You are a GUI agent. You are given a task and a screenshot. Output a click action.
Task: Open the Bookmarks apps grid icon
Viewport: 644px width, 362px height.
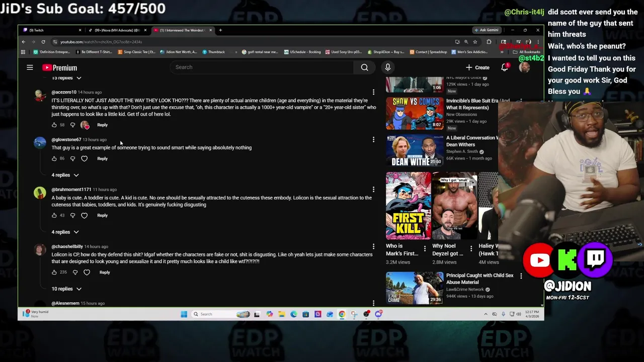[23, 52]
